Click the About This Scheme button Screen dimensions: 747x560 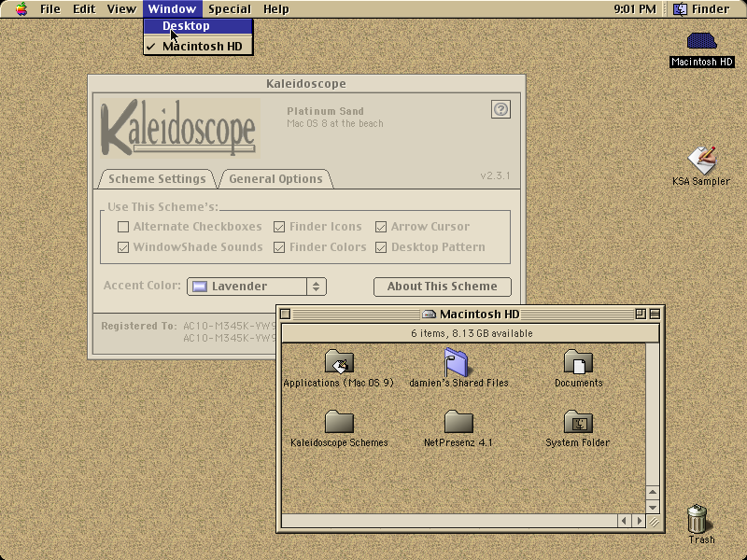point(442,287)
